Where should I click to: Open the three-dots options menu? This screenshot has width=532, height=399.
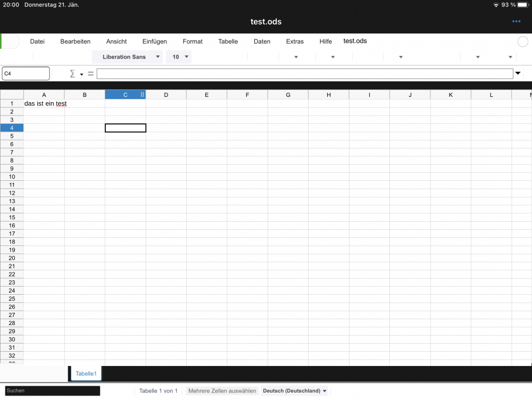coord(516,21)
